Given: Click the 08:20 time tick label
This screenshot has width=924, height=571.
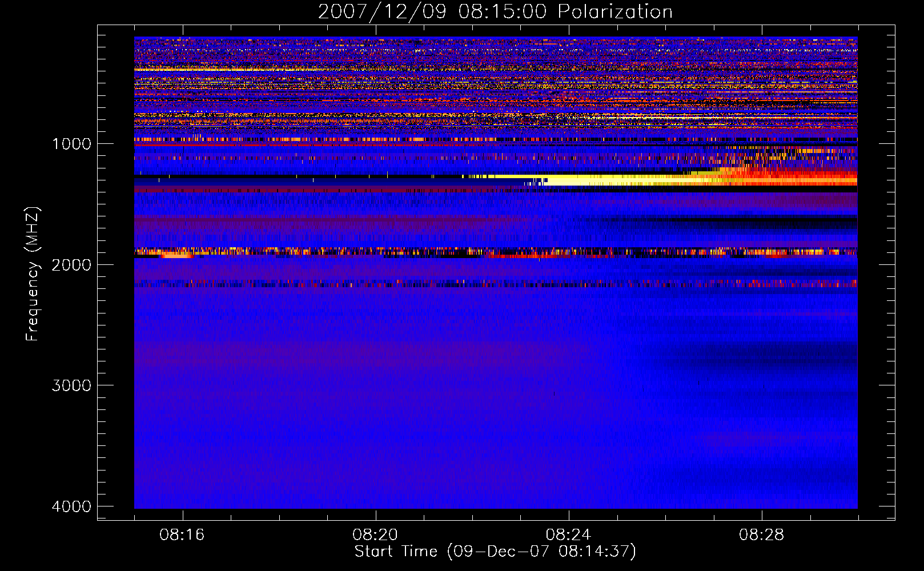Looking at the screenshot, I should (375, 535).
